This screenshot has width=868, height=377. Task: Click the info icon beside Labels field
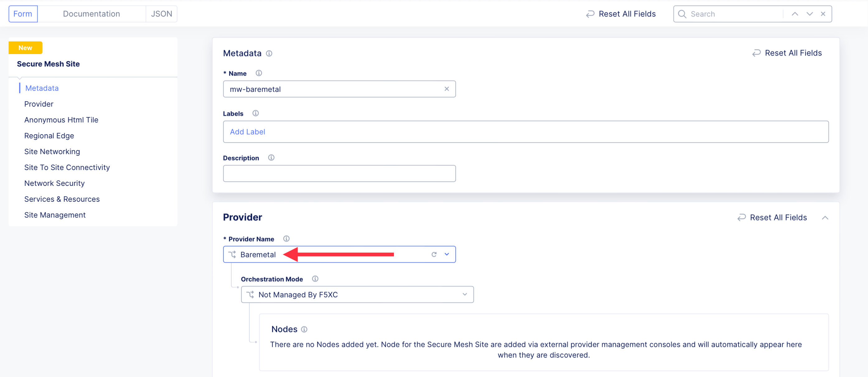pos(256,113)
